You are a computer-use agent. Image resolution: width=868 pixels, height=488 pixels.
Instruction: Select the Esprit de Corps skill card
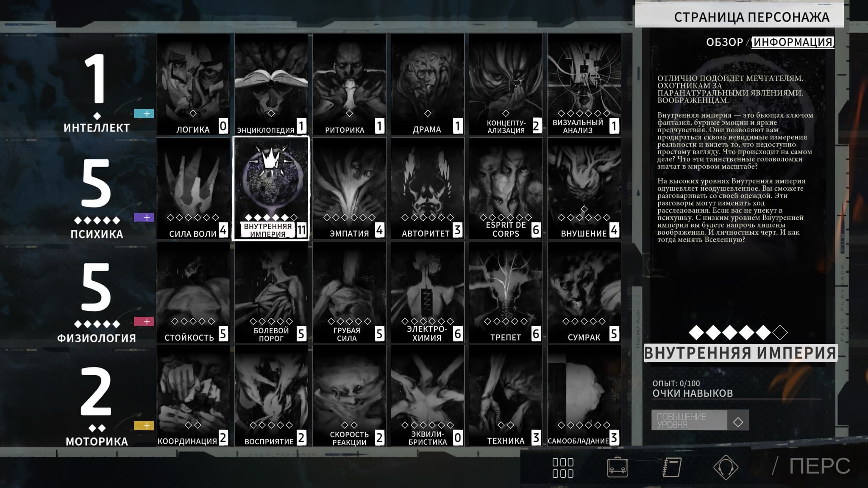(x=506, y=188)
